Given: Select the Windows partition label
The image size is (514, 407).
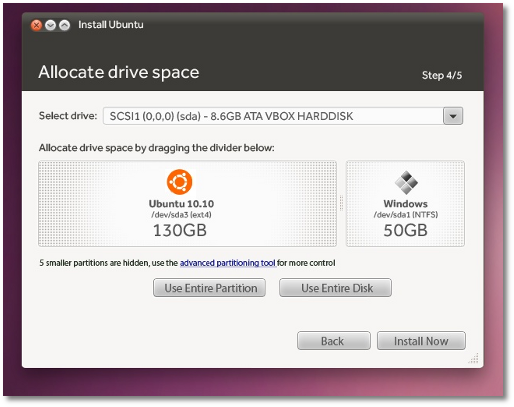Looking at the screenshot, I should click(x=405, y=204).
